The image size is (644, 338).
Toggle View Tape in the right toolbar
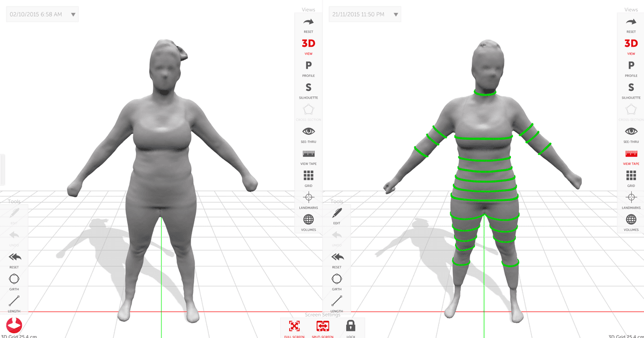[x=631, y=156]
